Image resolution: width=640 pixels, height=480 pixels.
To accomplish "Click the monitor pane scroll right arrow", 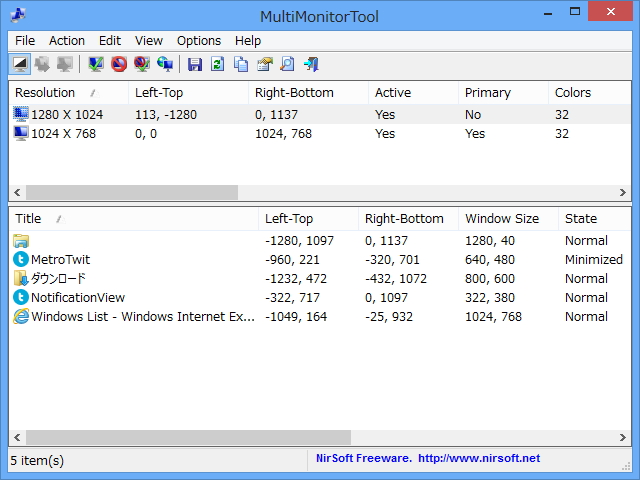I will (622, 192).
